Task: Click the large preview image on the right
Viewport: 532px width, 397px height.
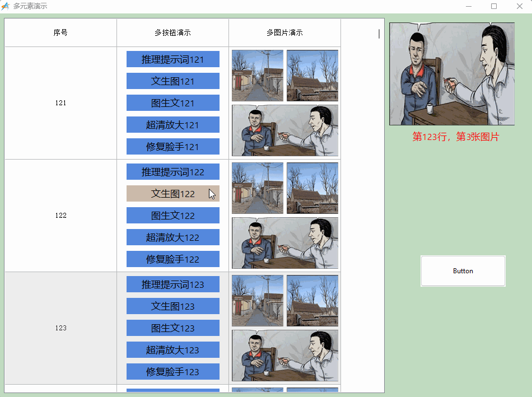Action: pos(452,73)
